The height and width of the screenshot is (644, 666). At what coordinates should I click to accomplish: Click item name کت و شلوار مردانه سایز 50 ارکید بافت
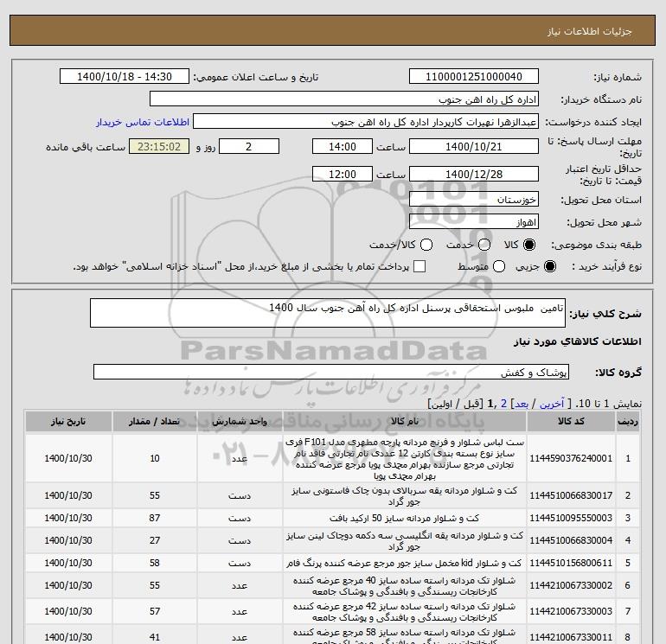pyautogui.click(x=404, y=518)
